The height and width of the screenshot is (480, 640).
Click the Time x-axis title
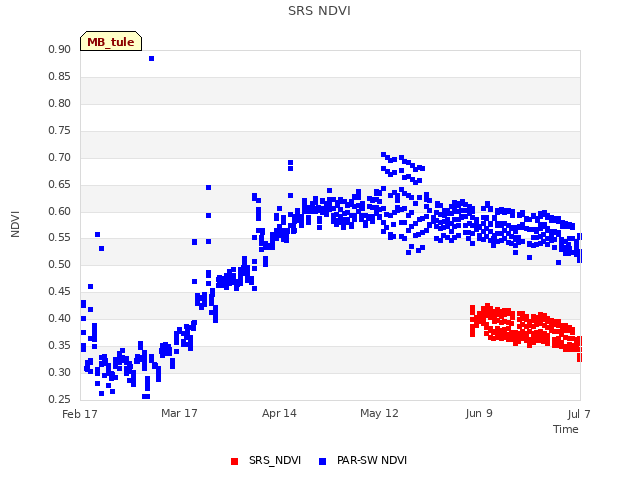point(566,429)
